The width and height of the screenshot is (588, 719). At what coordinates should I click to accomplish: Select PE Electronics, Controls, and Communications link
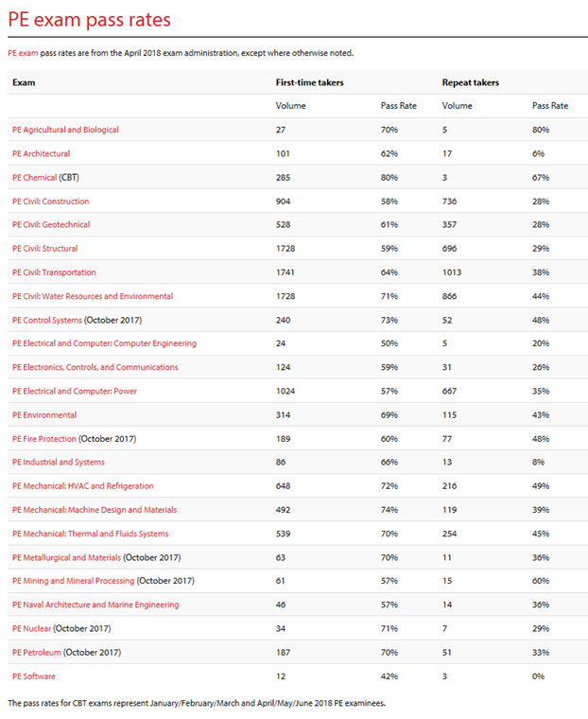coord(95,367)
